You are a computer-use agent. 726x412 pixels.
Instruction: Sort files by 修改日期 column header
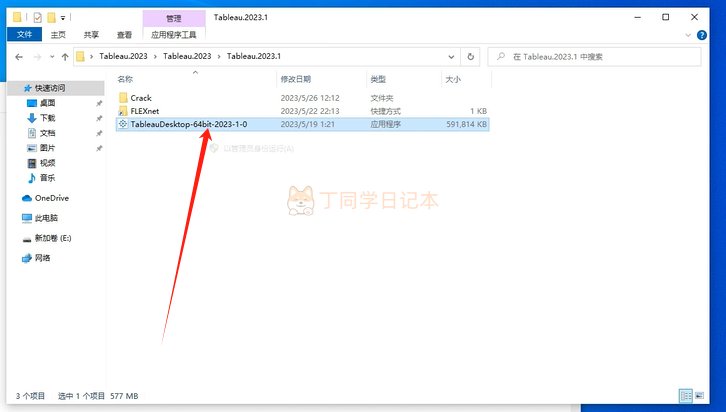coord(296,78)
